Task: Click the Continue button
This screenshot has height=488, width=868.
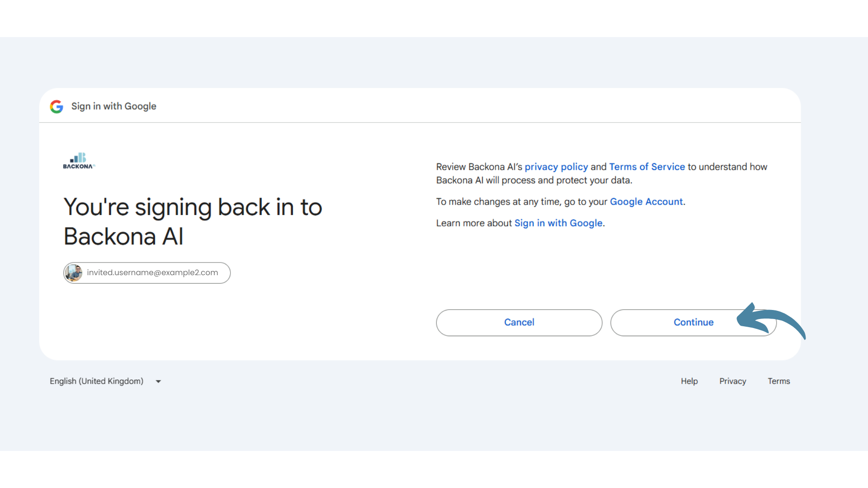Action: click(693, 323)
